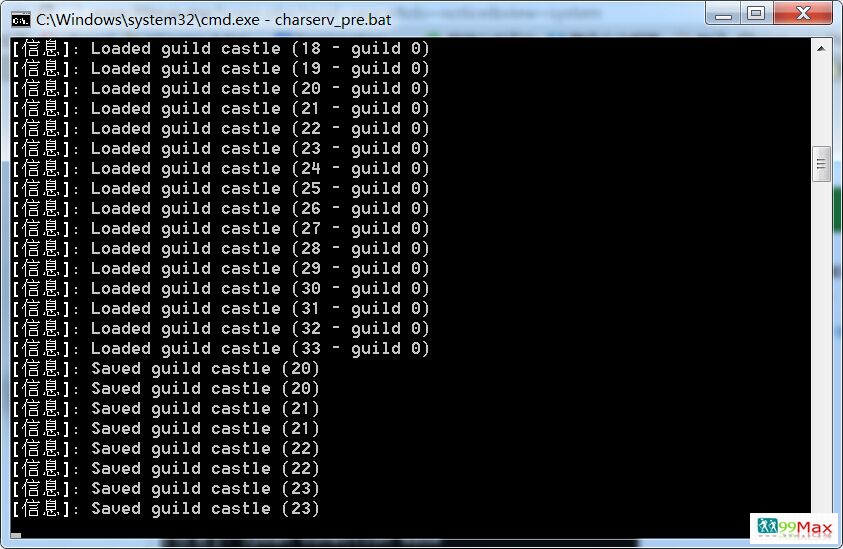Close the charserv_pre.bat console window
Image resolution: width=843 pixels, height=549 pixels.
803,13
